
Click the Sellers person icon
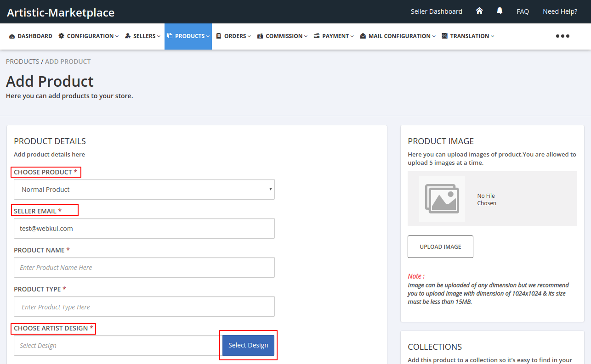127,36
